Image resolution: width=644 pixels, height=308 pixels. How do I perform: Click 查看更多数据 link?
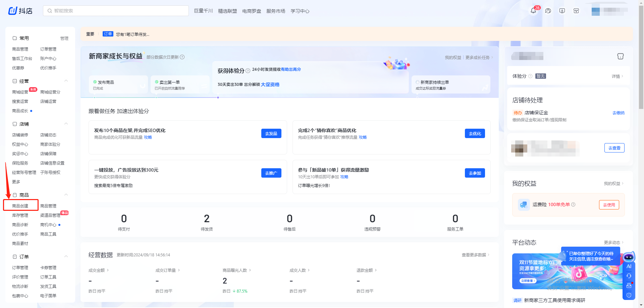[476, 255]
